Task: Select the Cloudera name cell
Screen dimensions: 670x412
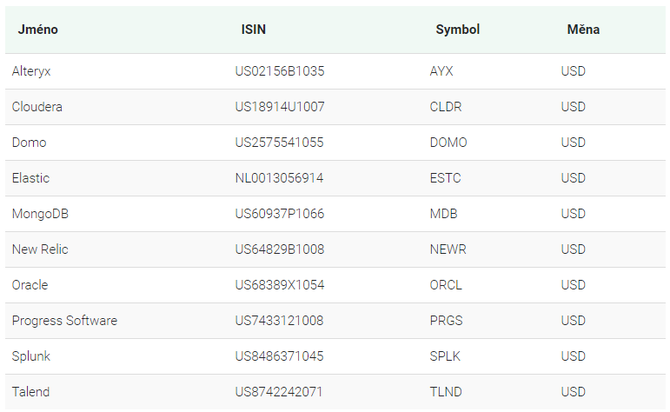Action: tap(37, 106)
